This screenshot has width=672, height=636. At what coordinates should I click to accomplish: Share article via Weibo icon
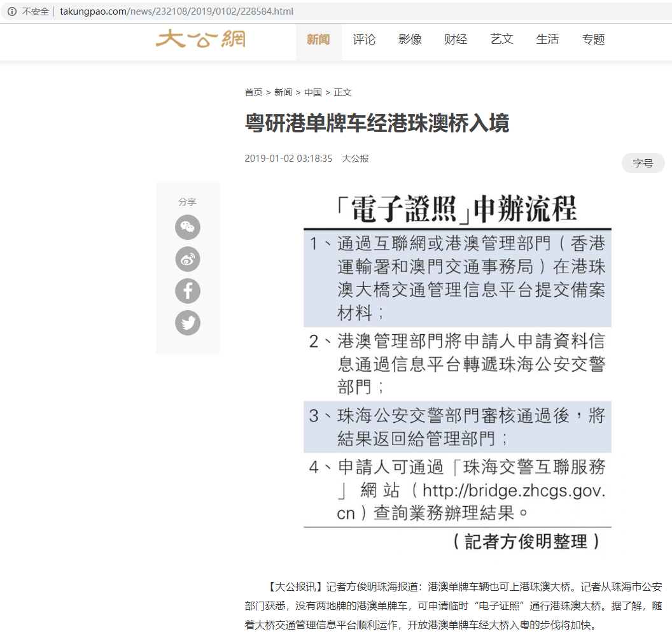tap(188, 259)
